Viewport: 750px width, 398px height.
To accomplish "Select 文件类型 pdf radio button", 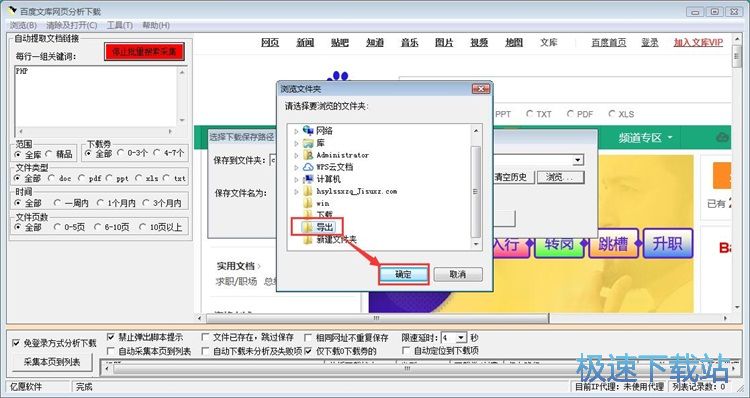I will pos(81,178).
